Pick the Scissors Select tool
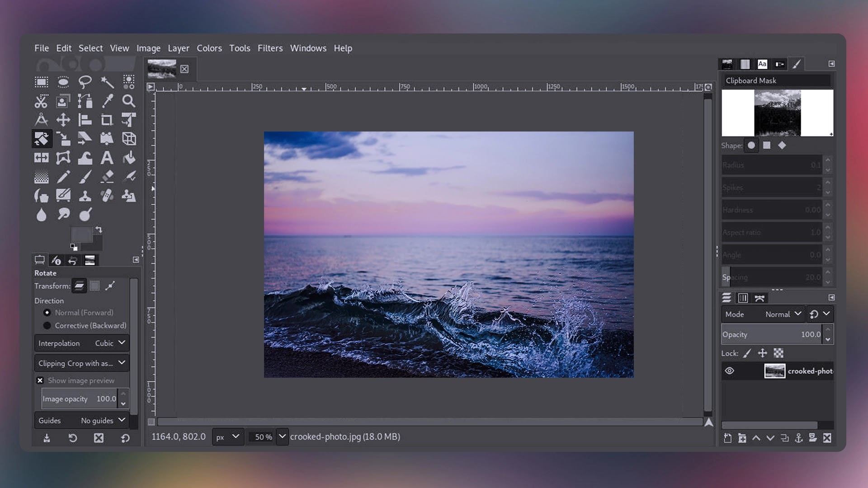Viewport: 868px width, 488px height. 41,101
